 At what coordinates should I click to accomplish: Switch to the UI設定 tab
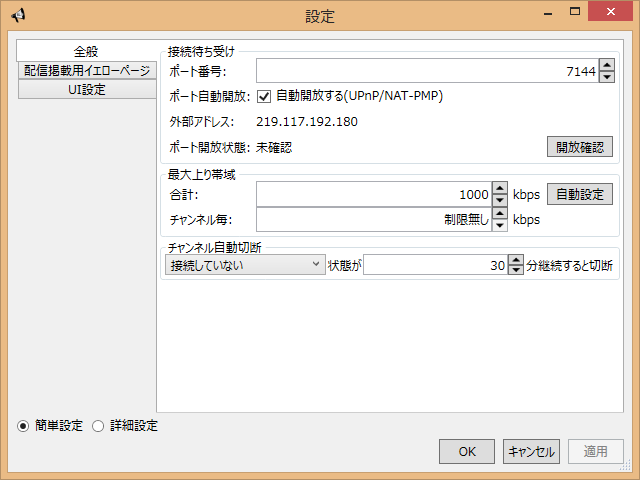(x=87, y=89)
